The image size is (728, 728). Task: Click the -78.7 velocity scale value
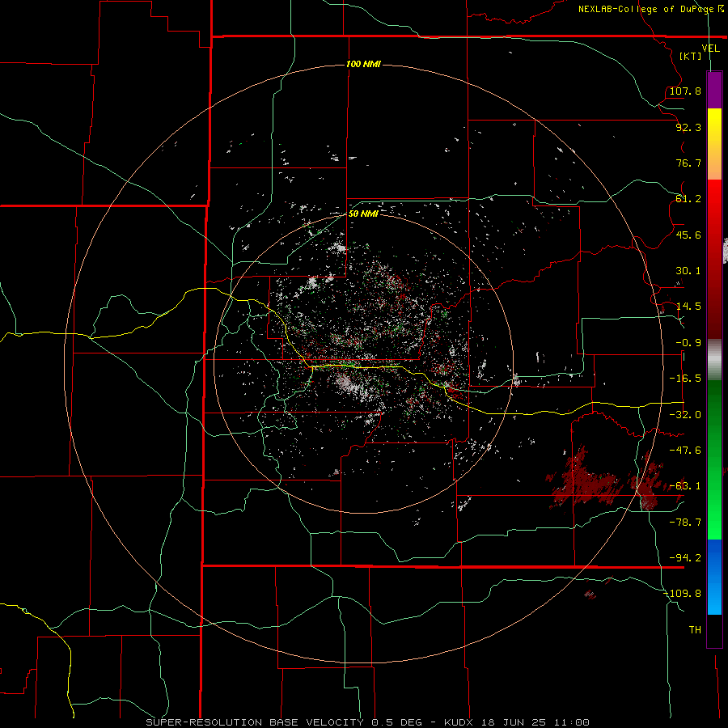click(685, 523)
